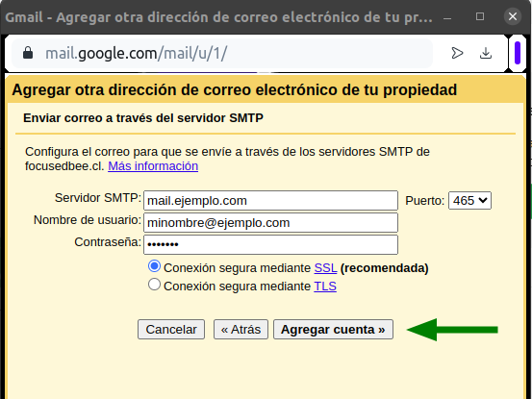Click the mail.google.com address bar URL

pyautogui.click(x=137, y=53)
